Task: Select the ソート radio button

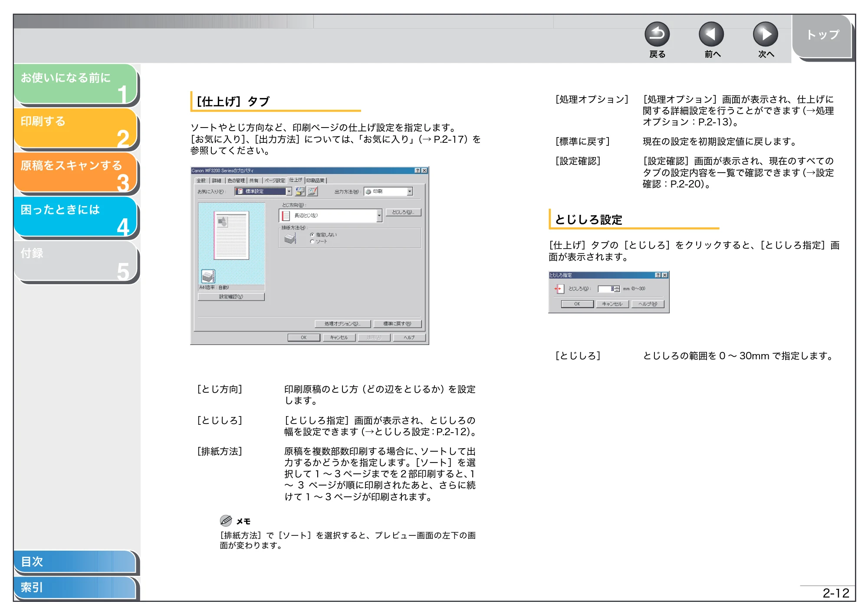Action: click(x=312, y=242)
